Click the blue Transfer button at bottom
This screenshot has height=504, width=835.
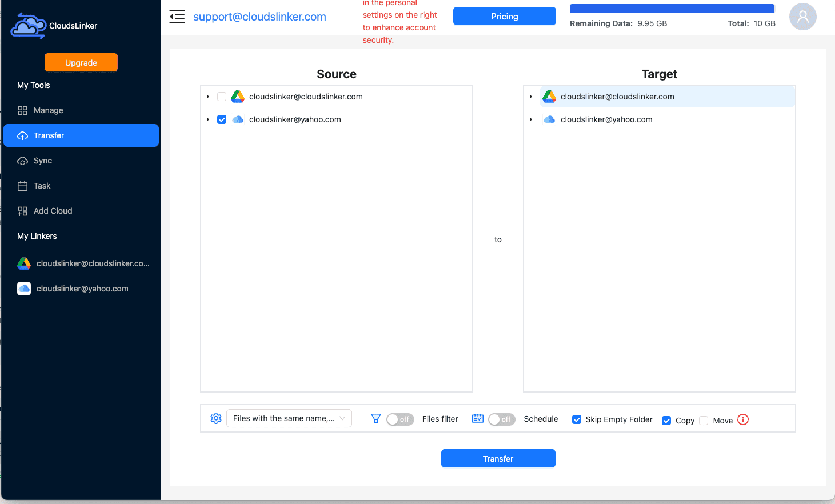coord(498,458)
